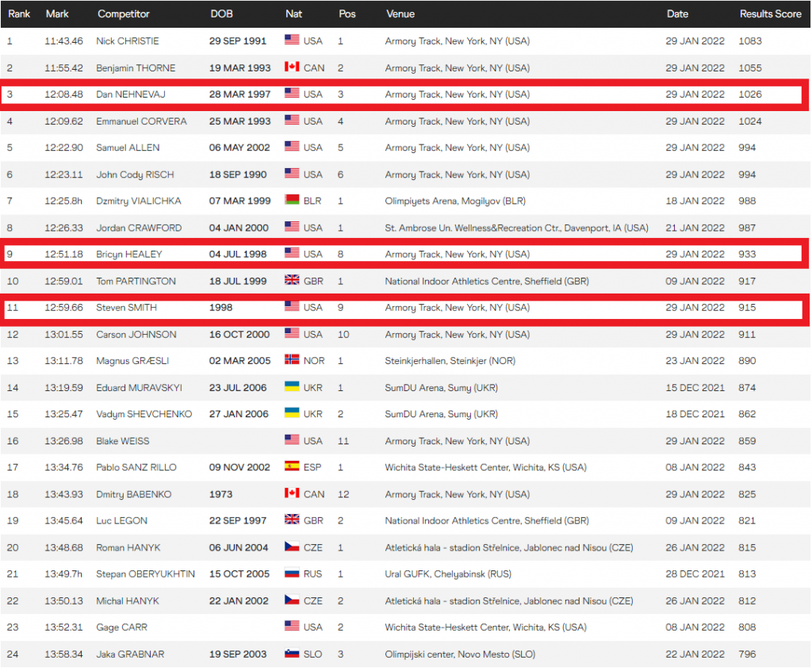
Task: Click the USA flag in Jordan CRAWFORD's row
Action: pos(292,227)
